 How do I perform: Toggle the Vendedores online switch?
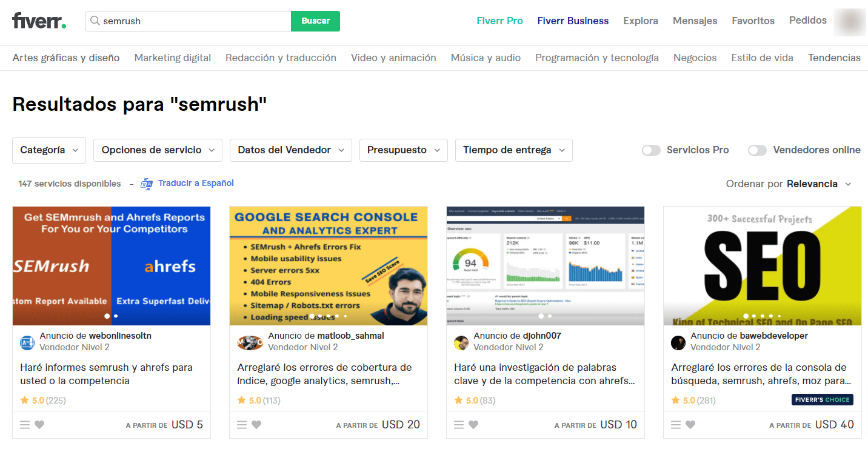757,150
